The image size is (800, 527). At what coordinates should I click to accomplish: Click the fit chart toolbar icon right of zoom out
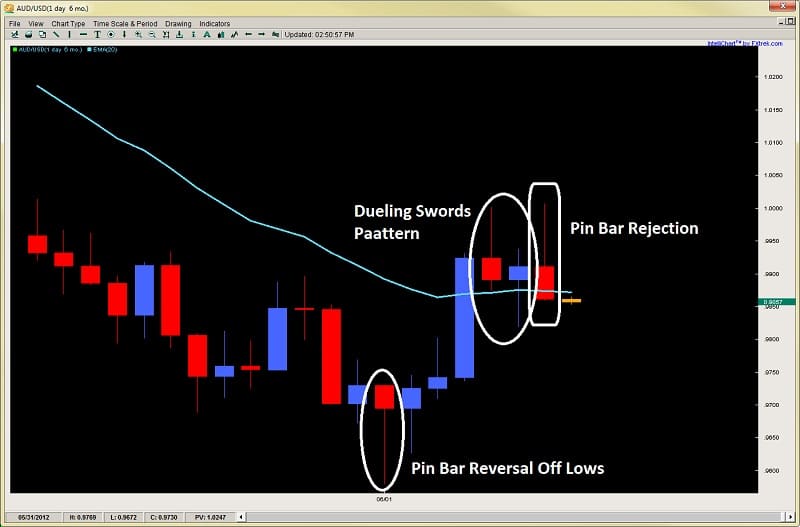pos(166,35)
